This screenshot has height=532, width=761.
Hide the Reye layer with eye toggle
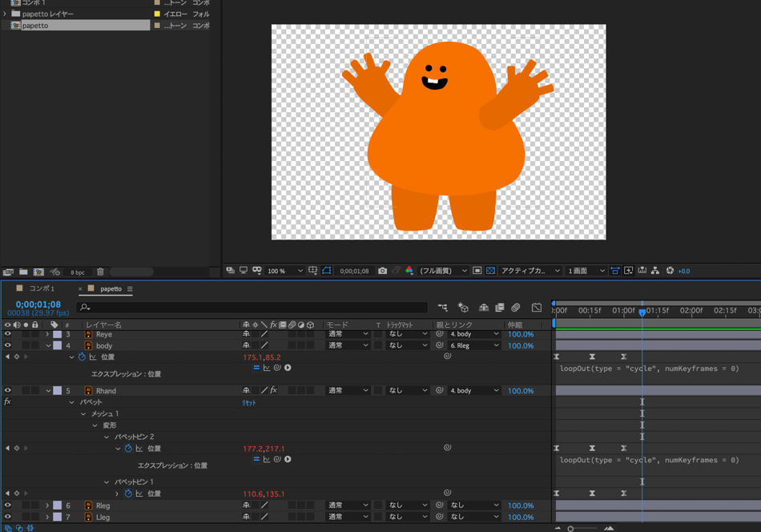click(8, 334)
